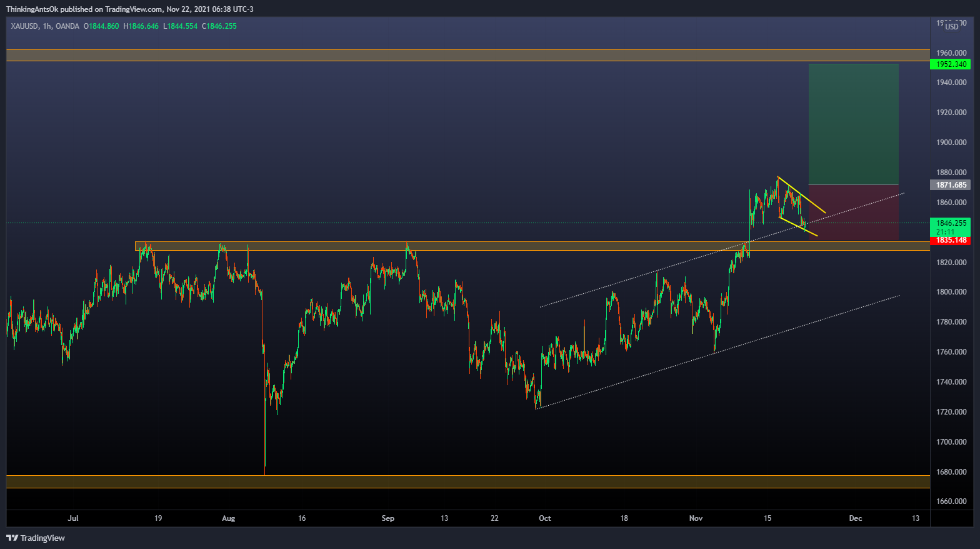Click the open value O1844.860

coord(101,26)
